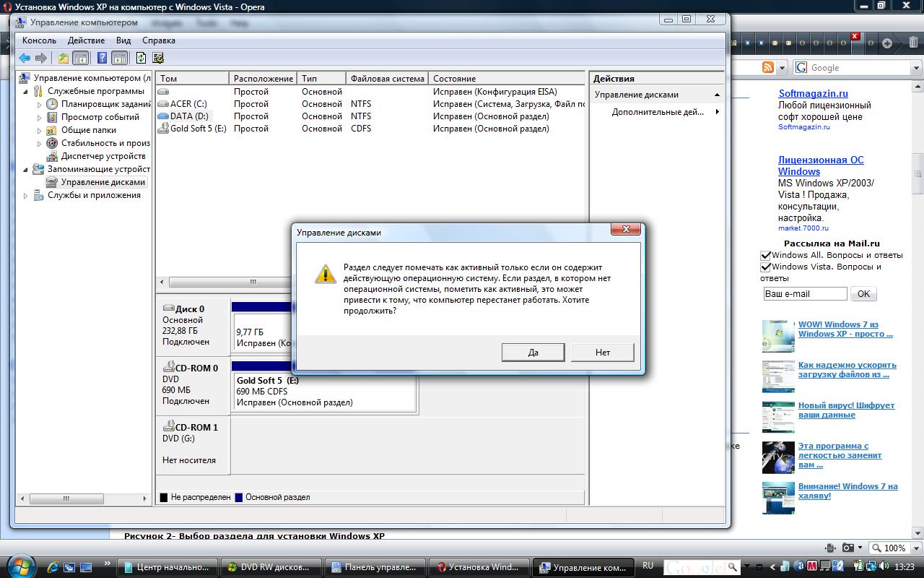Image resolution: width=924 pixels, height=578 pixels.
Task: Click the disk settings icon after Refresh
Action: (x=158, y=59)
